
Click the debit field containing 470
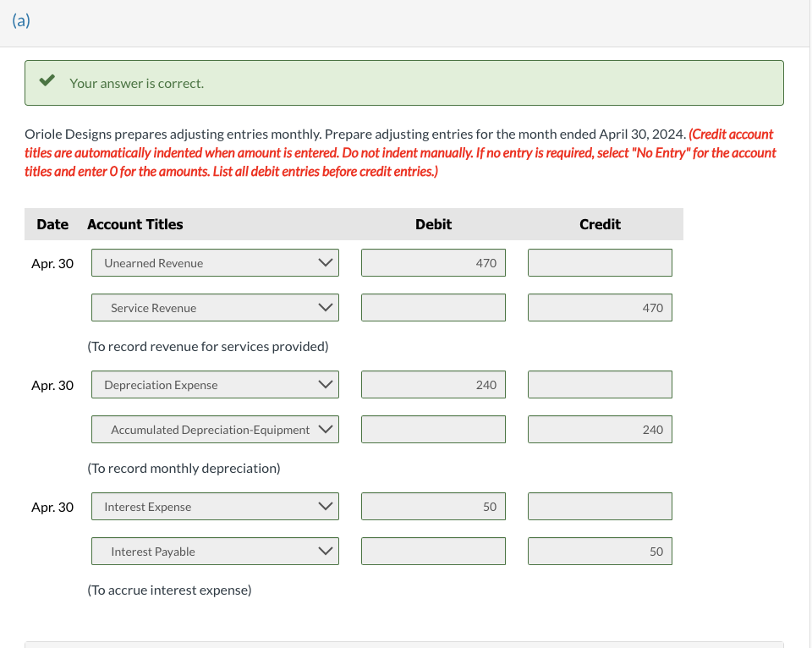click(x=433, y=262)
